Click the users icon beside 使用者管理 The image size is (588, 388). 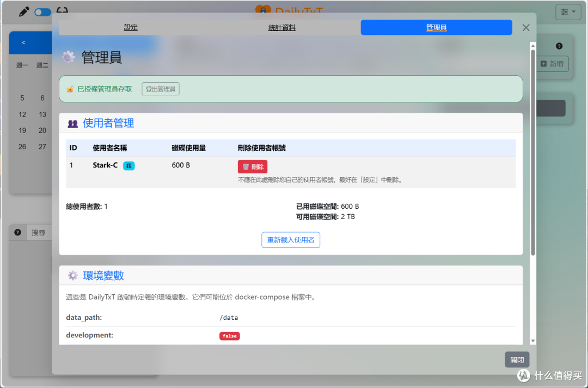tap(73, 124)
